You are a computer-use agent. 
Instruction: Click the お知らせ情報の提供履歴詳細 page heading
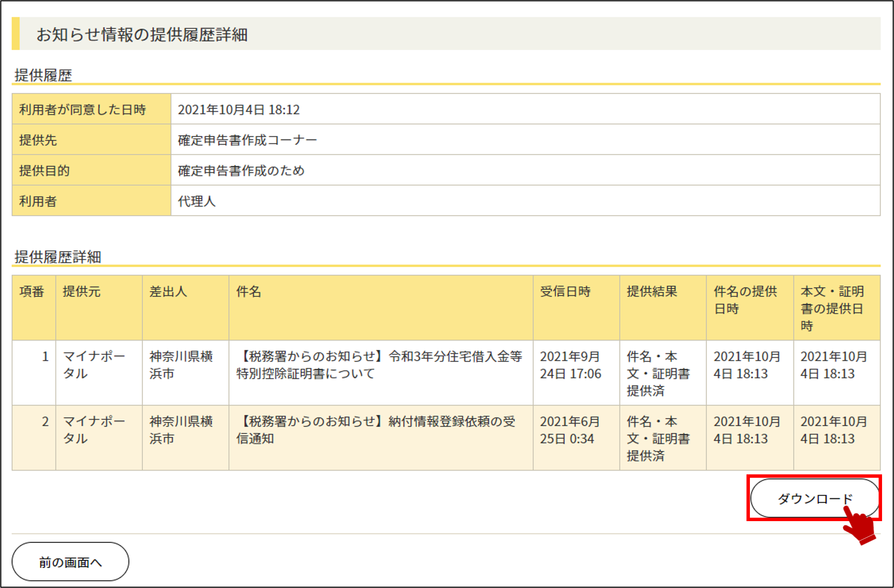pos(142,34)
